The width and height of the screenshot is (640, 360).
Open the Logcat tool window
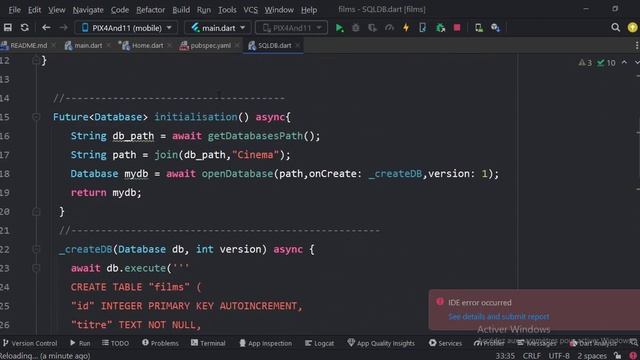point(320,343)
